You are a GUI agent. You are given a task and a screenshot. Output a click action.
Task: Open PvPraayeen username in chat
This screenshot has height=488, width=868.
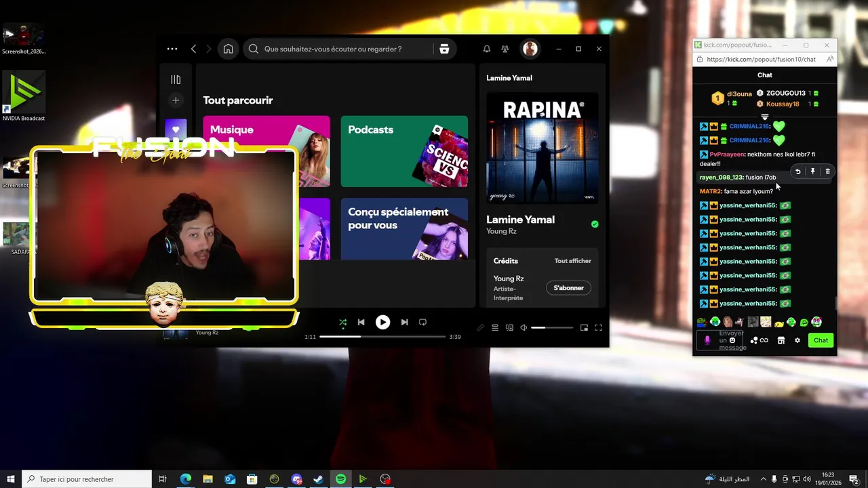(x=727, y=155)
